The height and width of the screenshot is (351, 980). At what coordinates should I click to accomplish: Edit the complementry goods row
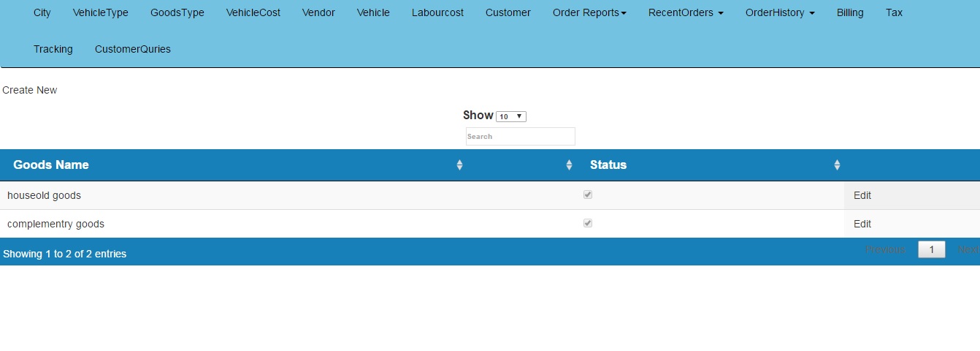(x=862, y=224)
